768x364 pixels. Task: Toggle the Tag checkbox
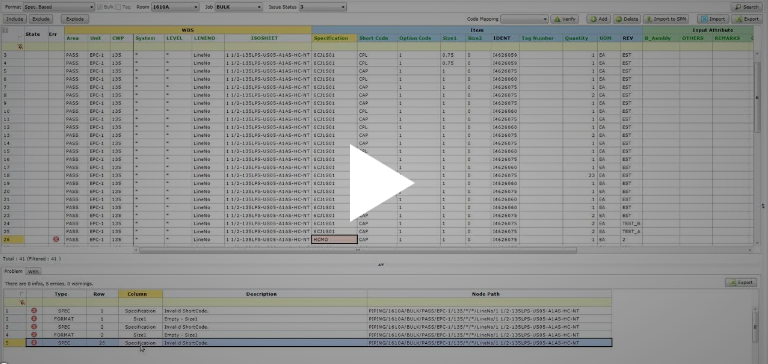119,7
